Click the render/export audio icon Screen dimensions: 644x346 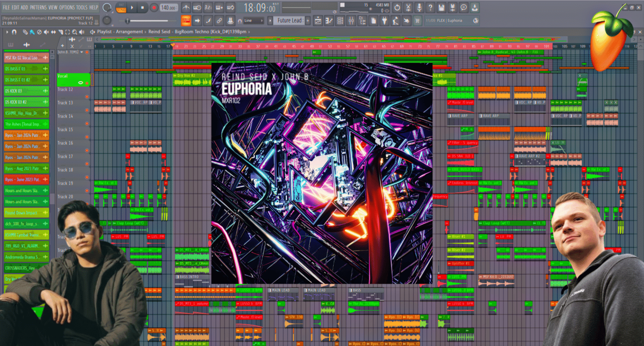point(453,8)
